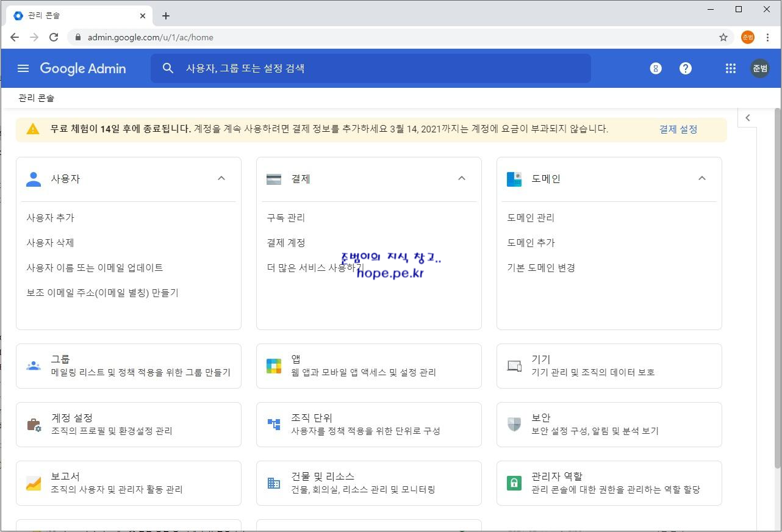Open the Google apps grid launcher

point(731,68)
